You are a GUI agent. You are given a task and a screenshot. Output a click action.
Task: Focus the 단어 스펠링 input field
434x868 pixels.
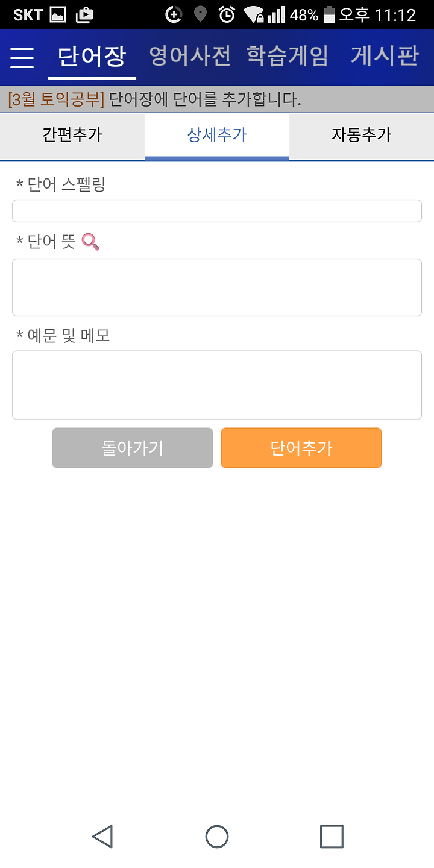(x=217, y=211)
